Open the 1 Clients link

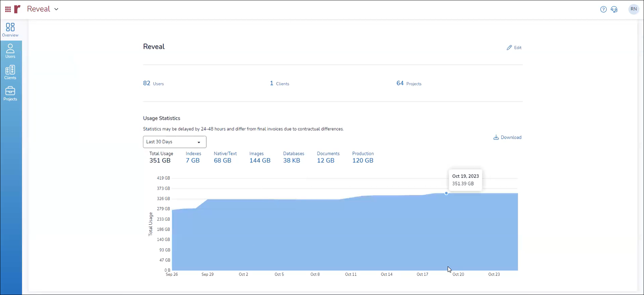point(280,83)
